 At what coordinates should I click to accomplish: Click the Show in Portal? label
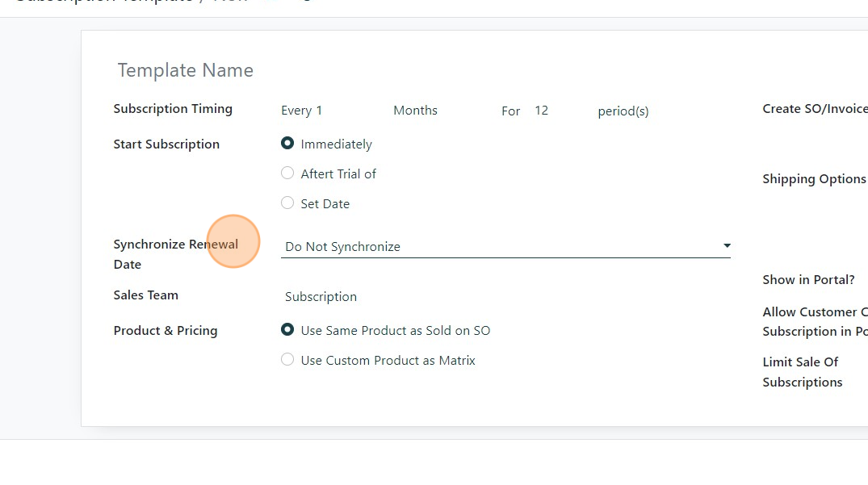pyautogui.click(x=808, y=280)
